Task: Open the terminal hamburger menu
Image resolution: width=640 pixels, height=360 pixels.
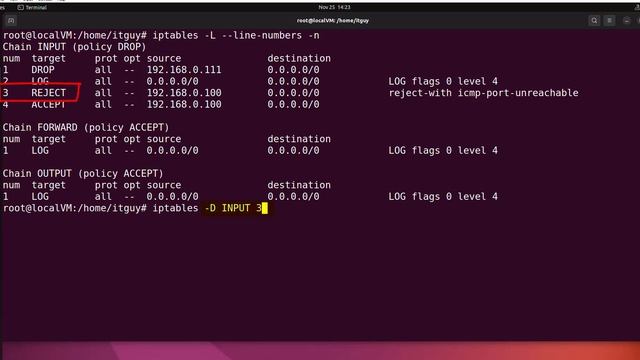Action: click(x=609, y=20)
